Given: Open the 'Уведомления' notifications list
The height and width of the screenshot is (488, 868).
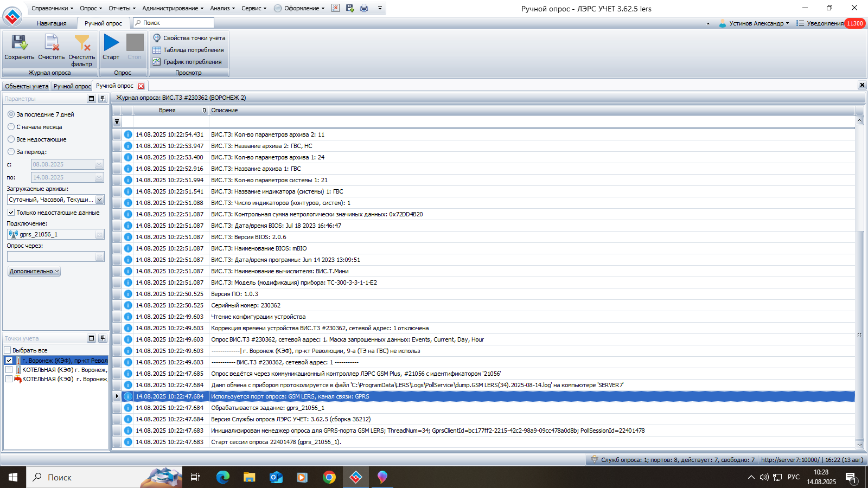Looking at the screenshot, I should pyautogui.click(x=825, y=23).
